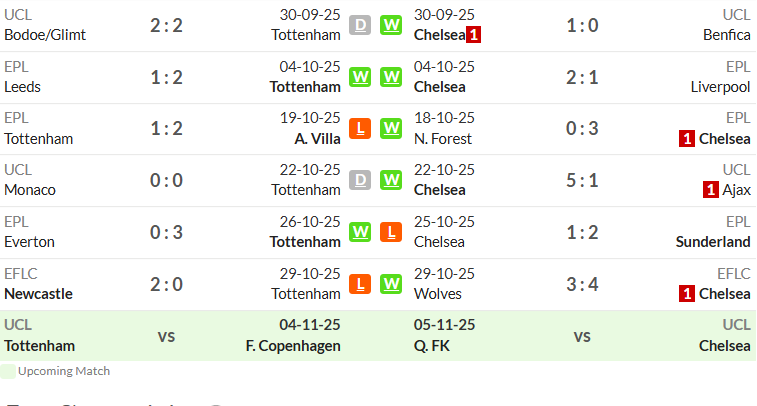This screenshot has width=757, height=406.
Task: Click the red card icon beside Chelsea vs Benfica
Action: (x=473, y=35)
